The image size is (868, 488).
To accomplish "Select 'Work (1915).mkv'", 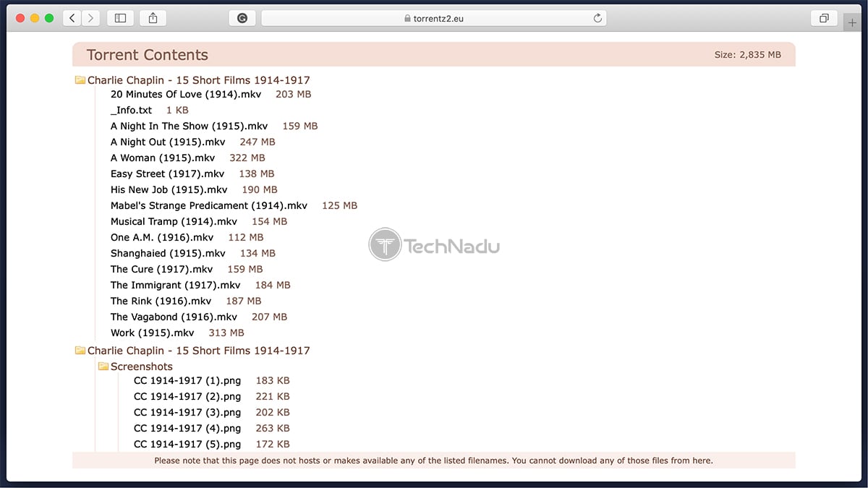I will tap(153, 333).
